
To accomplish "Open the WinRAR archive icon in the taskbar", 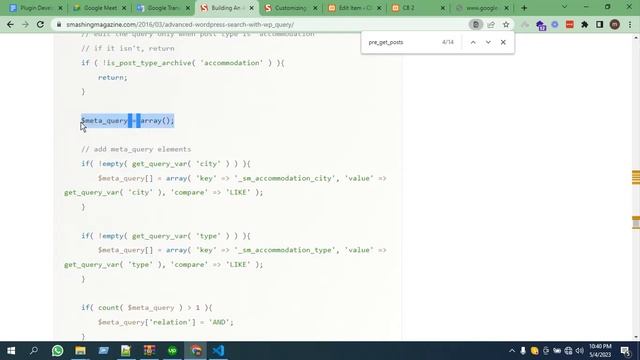I will [x=149, y=351].
